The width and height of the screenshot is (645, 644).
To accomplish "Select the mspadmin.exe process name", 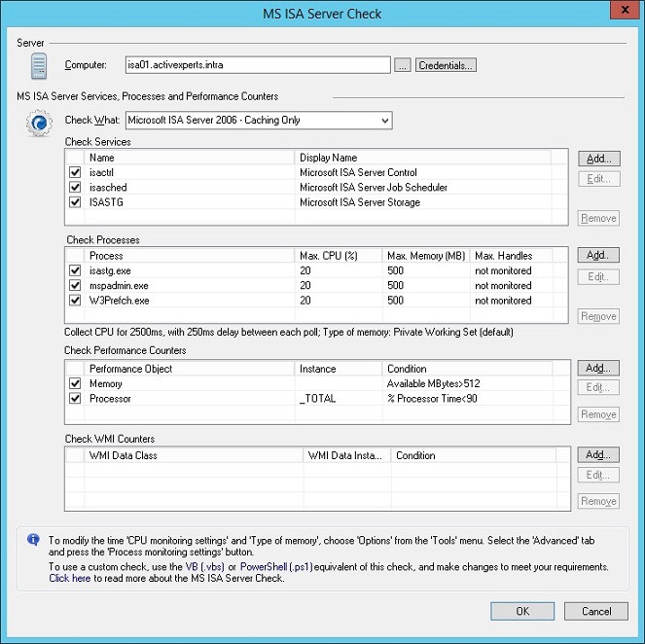I will coord(119,285).
